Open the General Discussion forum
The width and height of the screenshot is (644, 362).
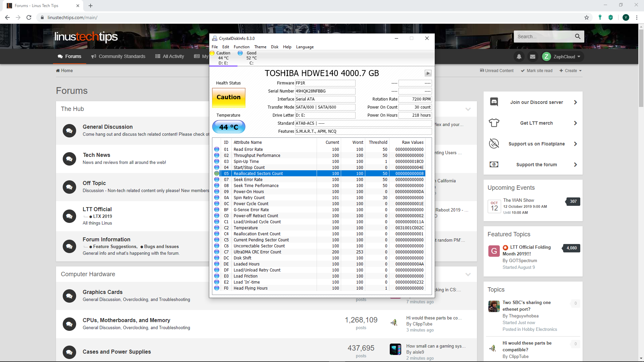pyautogui.click(x=108, y=127)
